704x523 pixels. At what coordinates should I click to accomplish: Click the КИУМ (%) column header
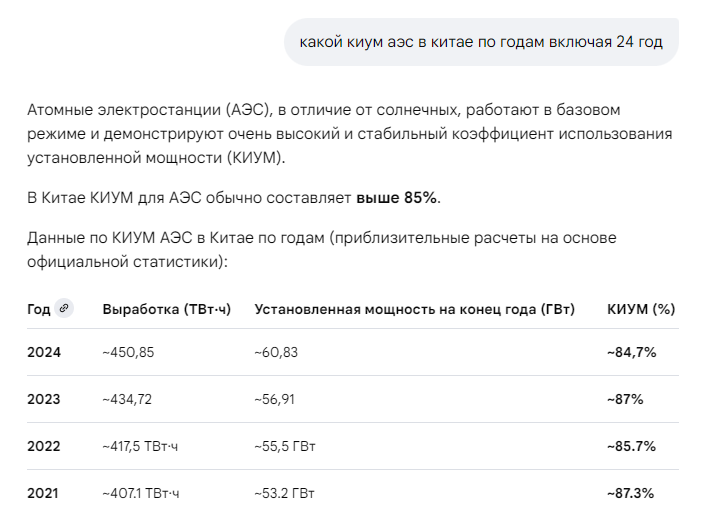point(641,309)
